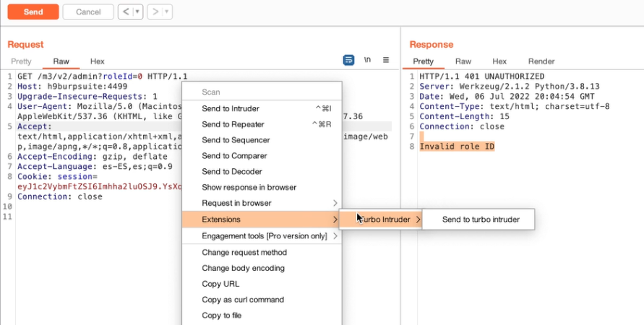Click the Host: h9burpsuite:4499 header line
This screenshot has height=325, width=644.
pyautogui.click(x=72, y=87)
